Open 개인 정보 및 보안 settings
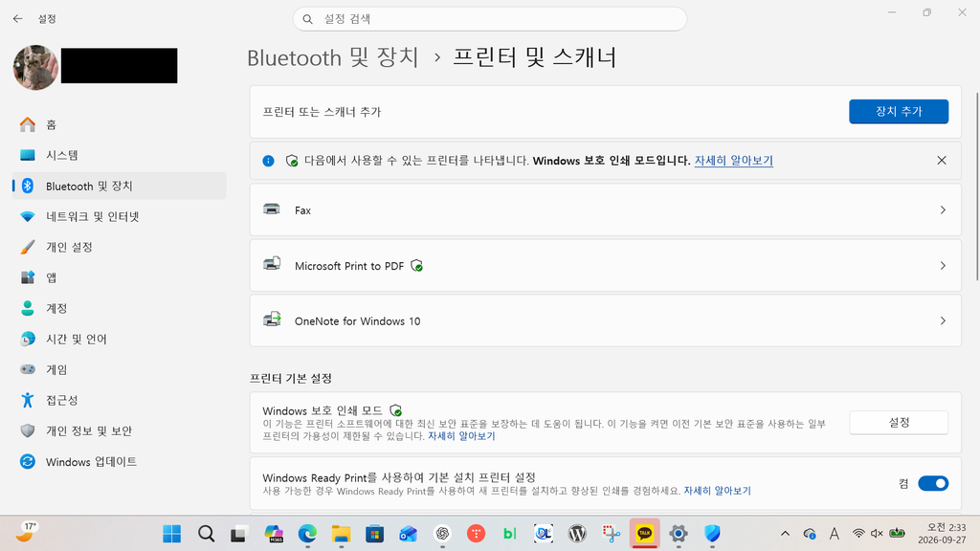 click(119, 431)
